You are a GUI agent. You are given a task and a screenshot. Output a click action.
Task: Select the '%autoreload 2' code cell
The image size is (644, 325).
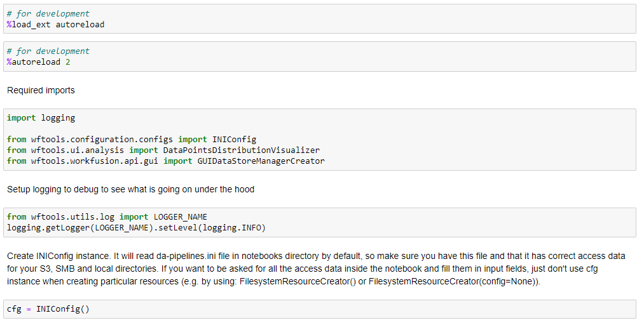point(320,56)
